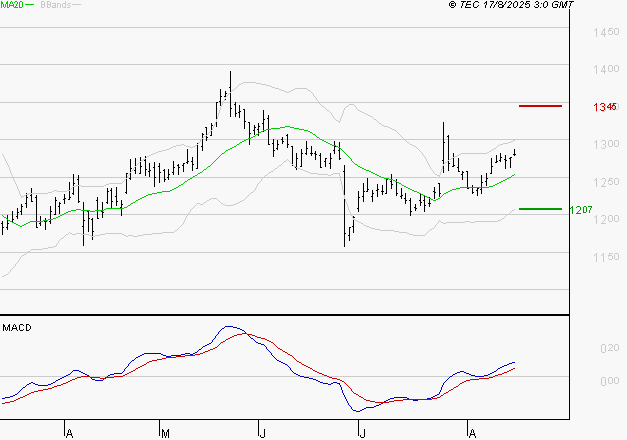Click the green support marker at 1207
This screenshot has height=440, width=627.
(x=540, y=209)
